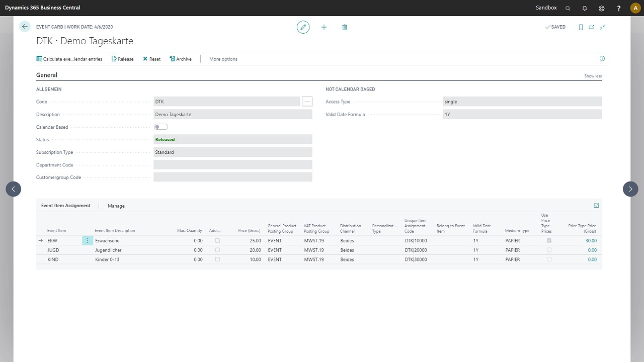Toggle the Calendar Based switch

click(161, 127)
